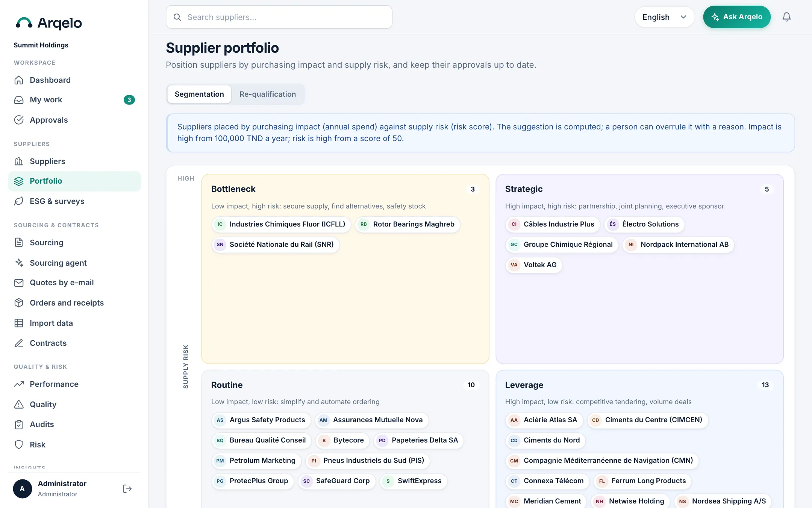Viewport: 812px width, 508px height.
Task: Click the Ask Arqelo button
Action: pyautogui.click(x=737, y=17)
